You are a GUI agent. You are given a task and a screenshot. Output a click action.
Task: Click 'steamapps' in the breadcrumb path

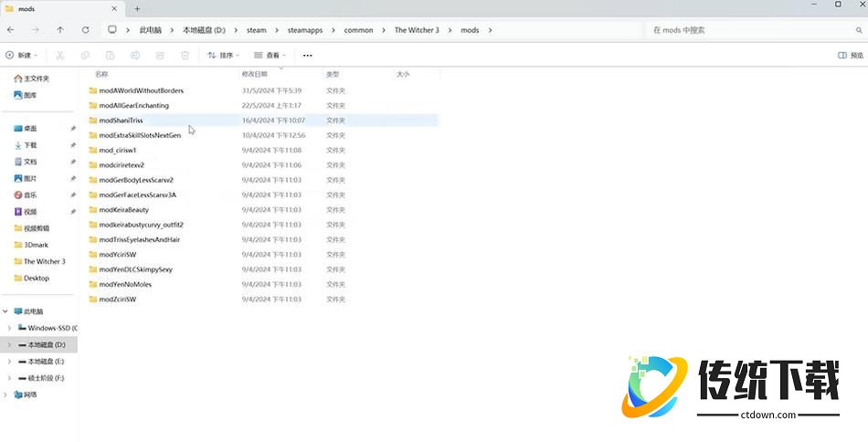coord(306,30)
